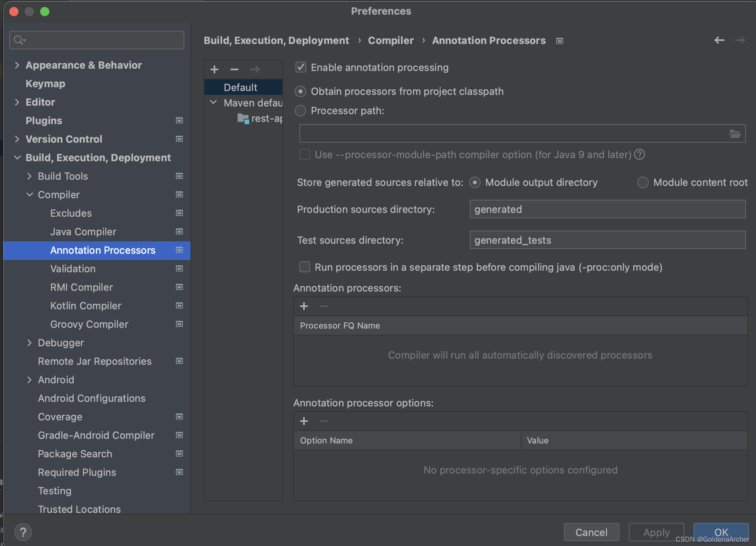Collapse Maven default profile node

point(213,103)
